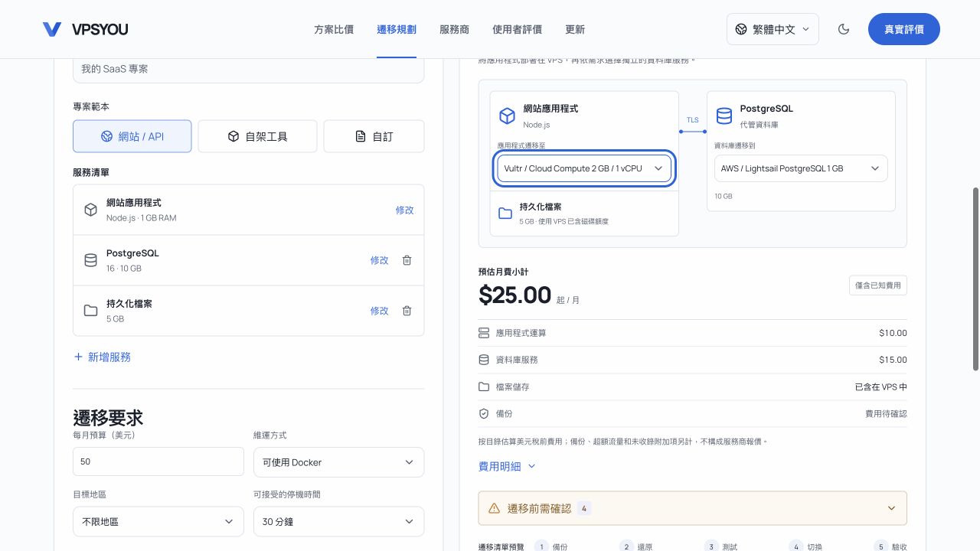Image resolution: width=980 pixels, height=551 pixels.
Task: Open the 更新 nav tab
Action: pyautogui.click(x=575, y=29)
